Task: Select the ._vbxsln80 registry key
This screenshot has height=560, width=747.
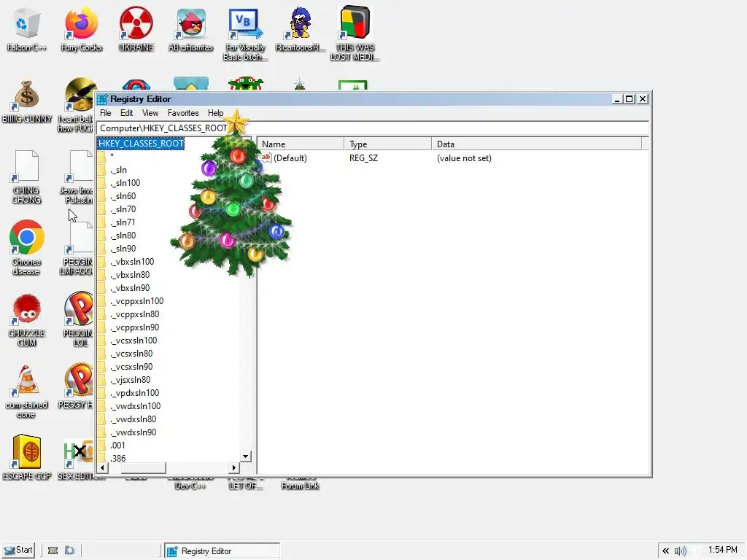Action: click(x=130, y=275)
